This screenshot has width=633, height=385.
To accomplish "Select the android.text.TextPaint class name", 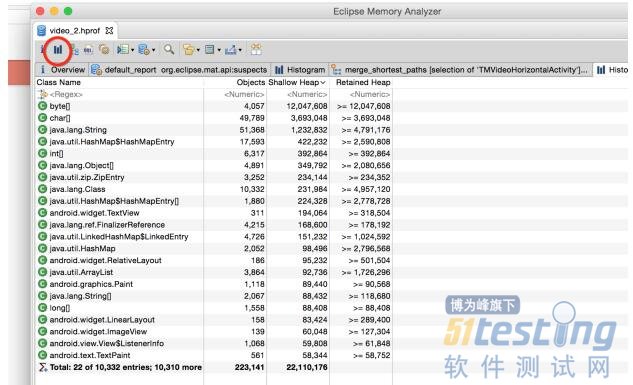I will tap(90, 355).
